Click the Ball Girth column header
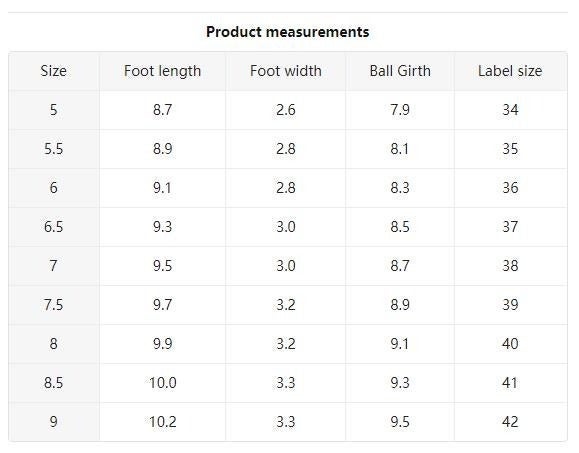 point(400,71)
